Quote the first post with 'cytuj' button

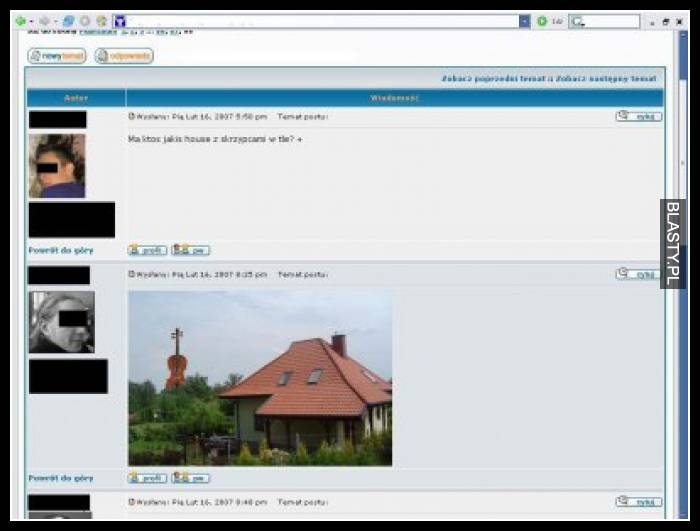point(639,116)
